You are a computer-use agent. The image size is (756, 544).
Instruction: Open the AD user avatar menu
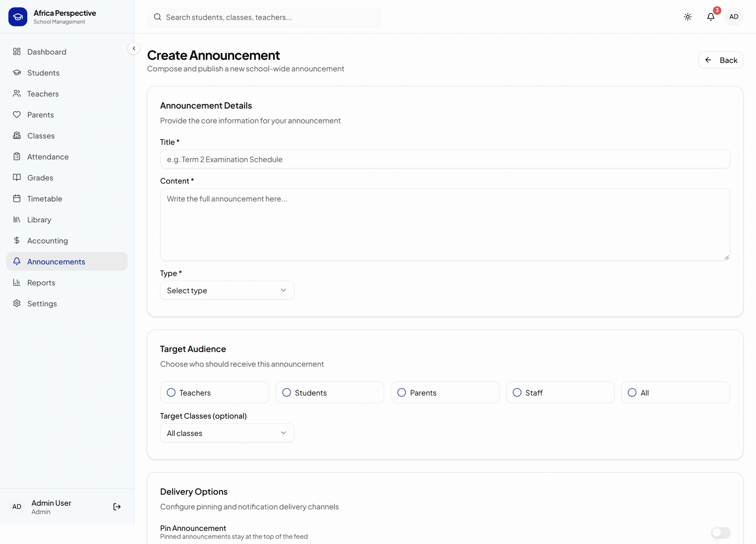[734, 17]
